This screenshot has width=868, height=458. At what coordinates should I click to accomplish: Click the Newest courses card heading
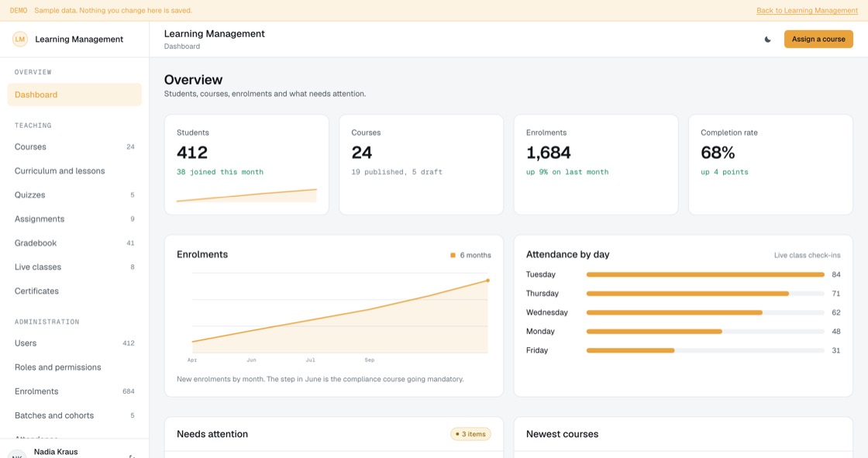[562, 434]
